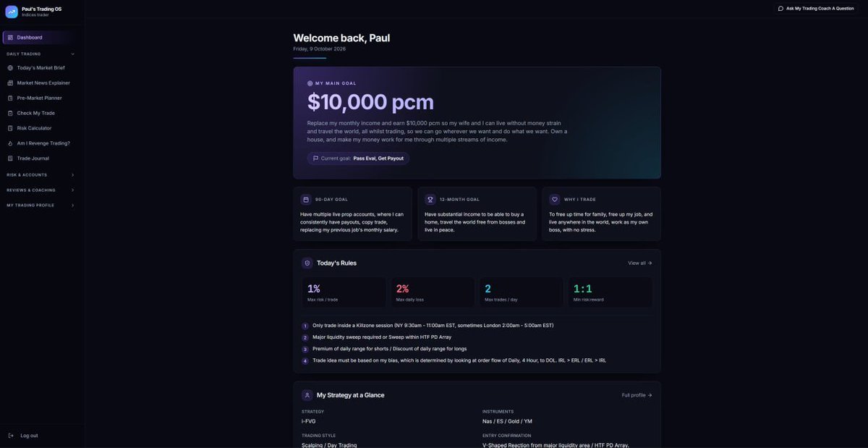Click the Risk Calculator icon
The image size is (868, 448).
click(x=10, y=128)
